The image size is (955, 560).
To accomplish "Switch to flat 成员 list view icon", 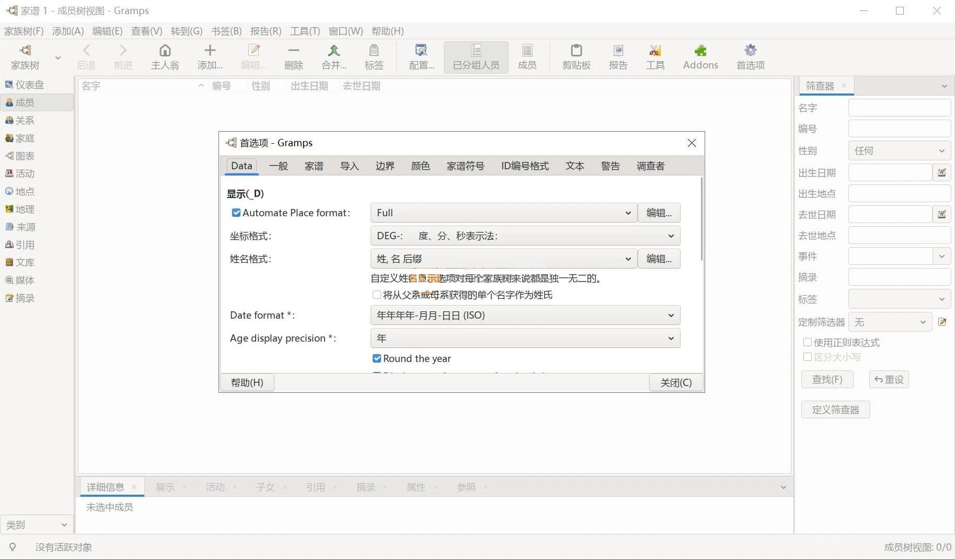I will [527, 57].
